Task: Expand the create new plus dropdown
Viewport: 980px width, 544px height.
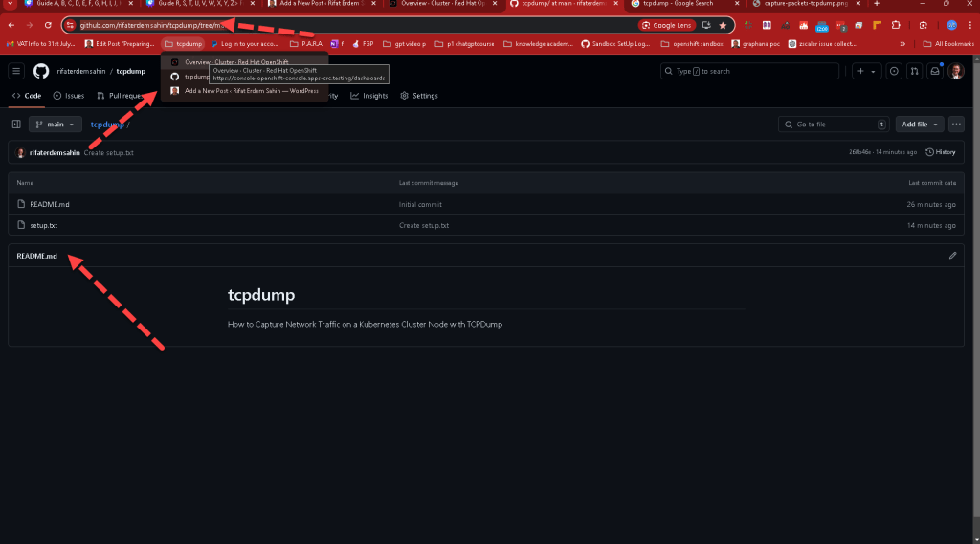Action: point(866,71)
